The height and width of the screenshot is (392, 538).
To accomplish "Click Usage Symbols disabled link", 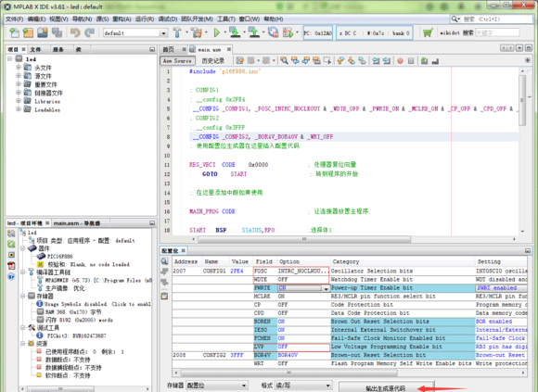I will click(97, 304).
